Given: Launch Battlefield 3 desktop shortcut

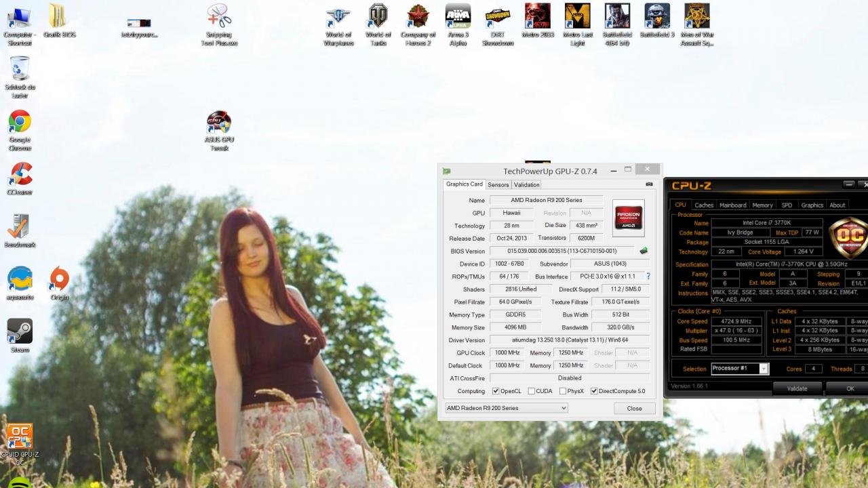Looking at the screenshot, I should [x=657, y=21].
